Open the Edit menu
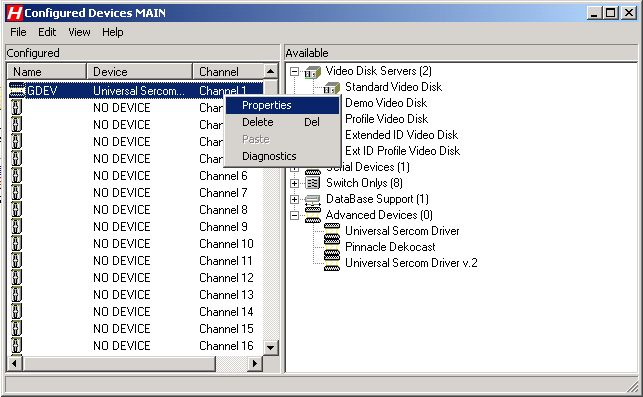 coord(47,32)
